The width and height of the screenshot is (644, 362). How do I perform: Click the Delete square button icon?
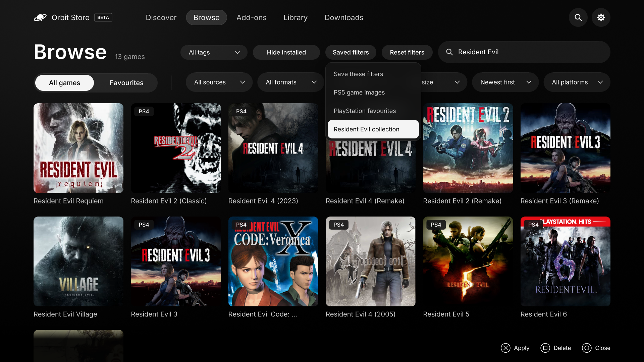point(545,348)
